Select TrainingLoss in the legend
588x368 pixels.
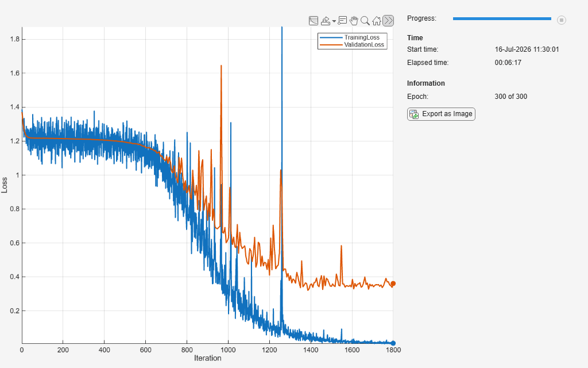pos(362,37)
